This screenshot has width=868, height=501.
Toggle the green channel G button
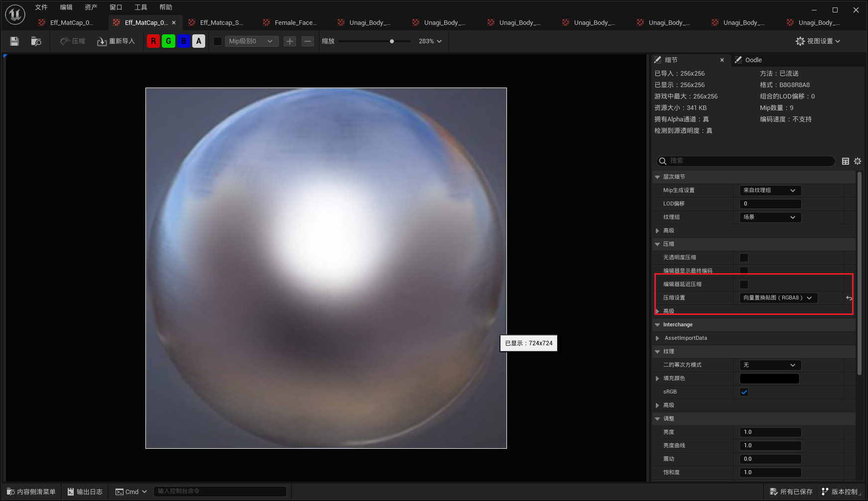pyautogui.click(x=168, y=41)
